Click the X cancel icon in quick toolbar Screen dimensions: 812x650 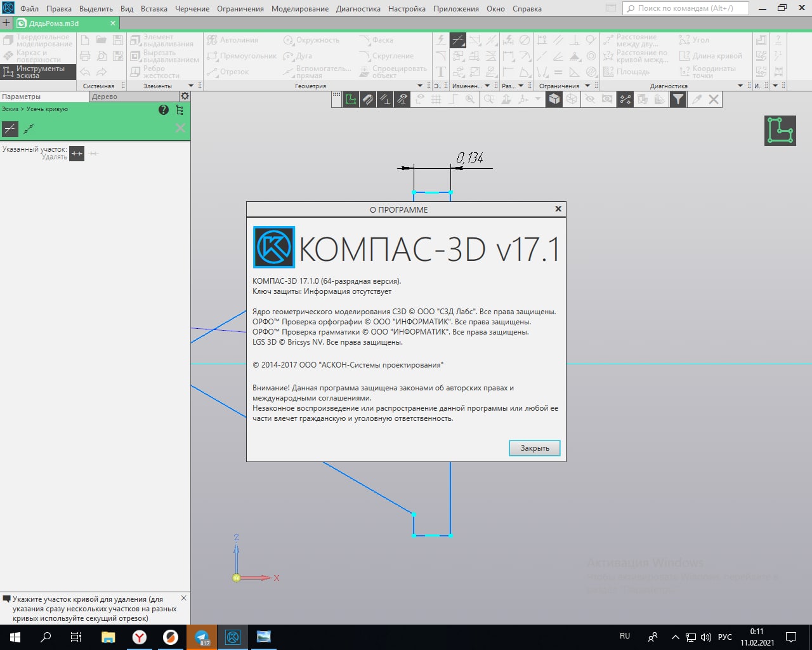714,99
